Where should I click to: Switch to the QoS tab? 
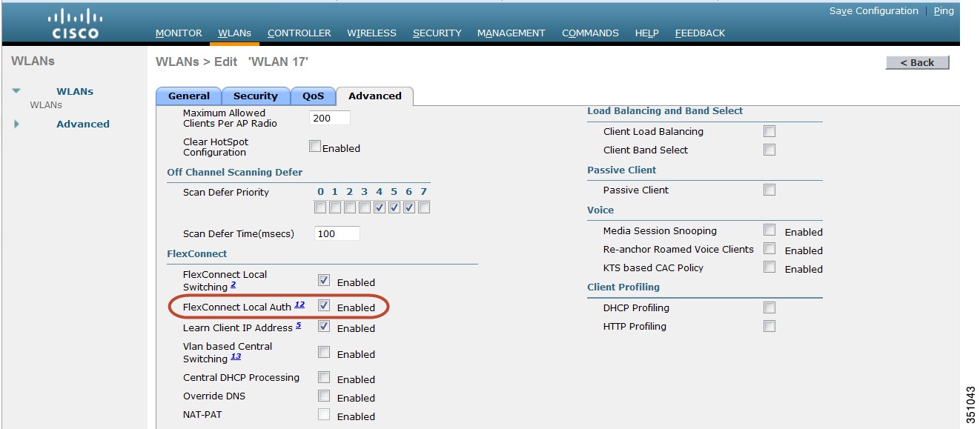pyautogui.click(x=313, y=96)
